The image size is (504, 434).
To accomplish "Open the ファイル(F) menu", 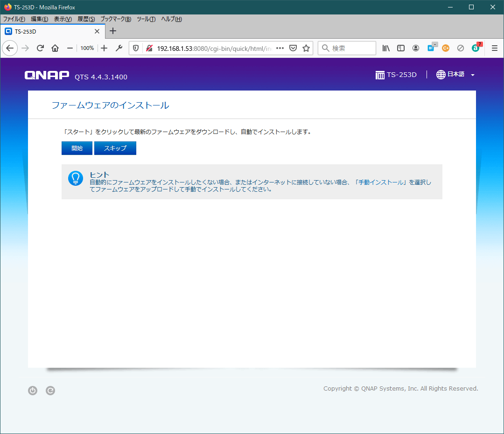I will (14, 19).
